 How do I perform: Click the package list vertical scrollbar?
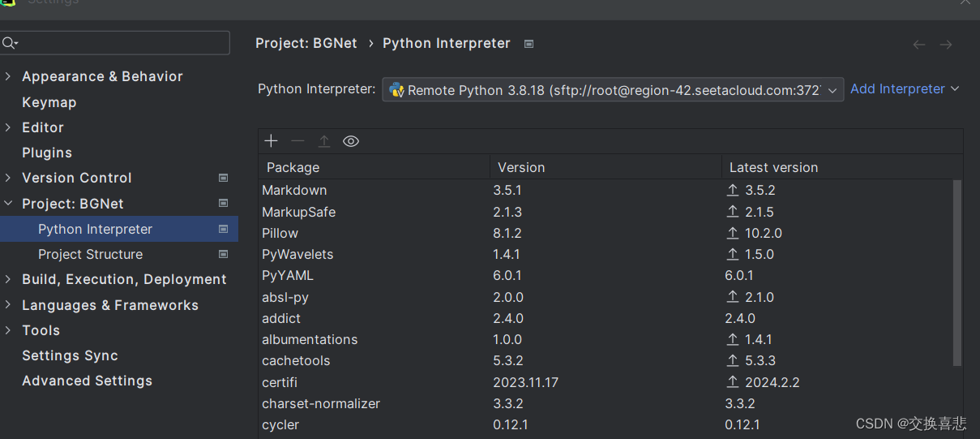pos(957,272)
